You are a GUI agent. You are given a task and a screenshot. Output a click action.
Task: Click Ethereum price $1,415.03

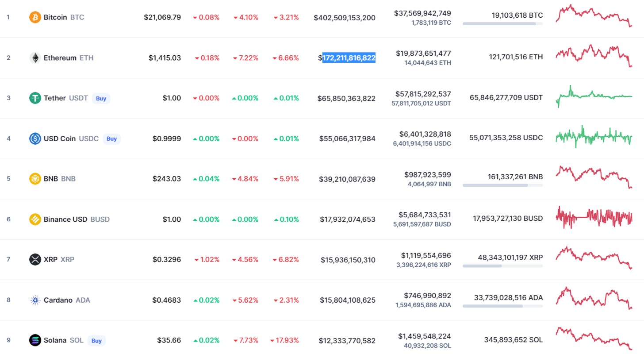tap(165, 58)
